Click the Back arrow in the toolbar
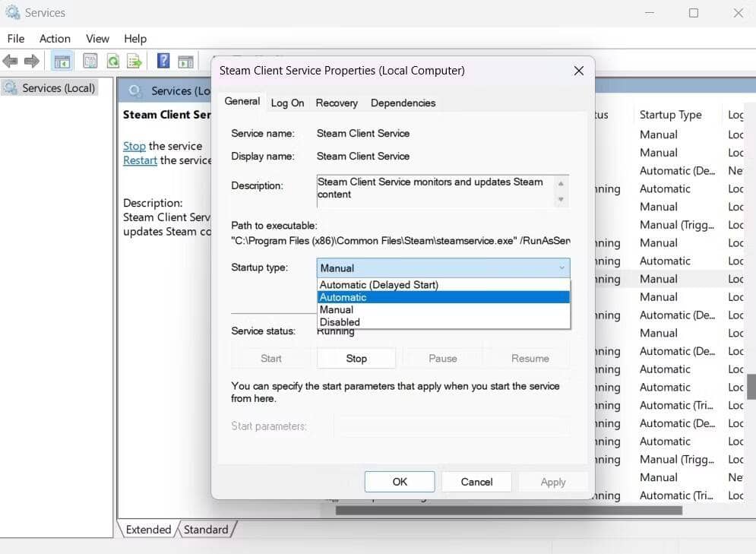Screen dimensions: 756x554 tap(11, 62)
